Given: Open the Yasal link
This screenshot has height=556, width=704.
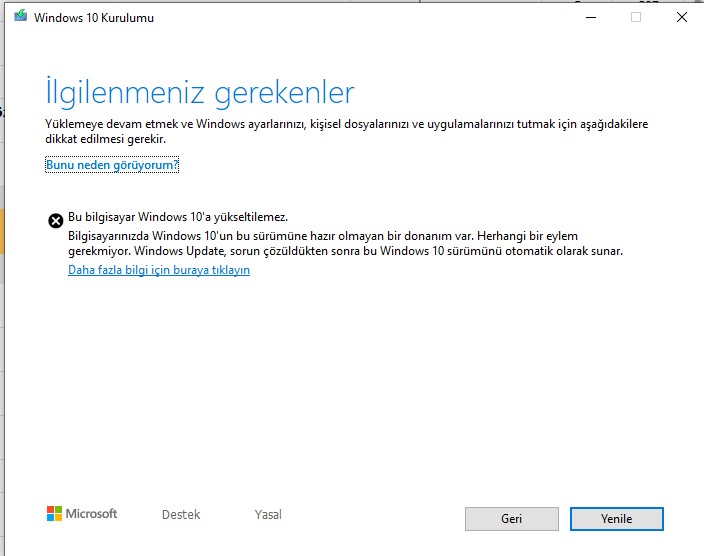Looking at the screenshot, I should click(268, 514).
